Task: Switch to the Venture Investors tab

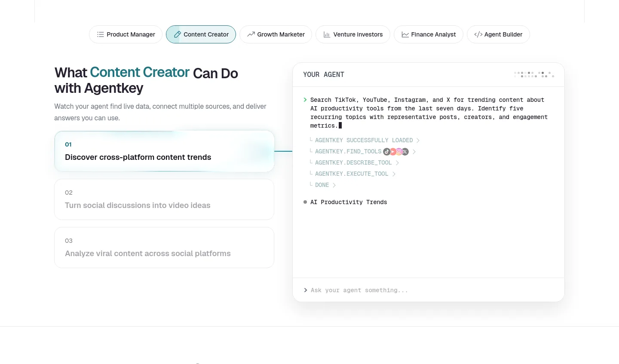Action: pyautogui.click(x=353, y=34)
